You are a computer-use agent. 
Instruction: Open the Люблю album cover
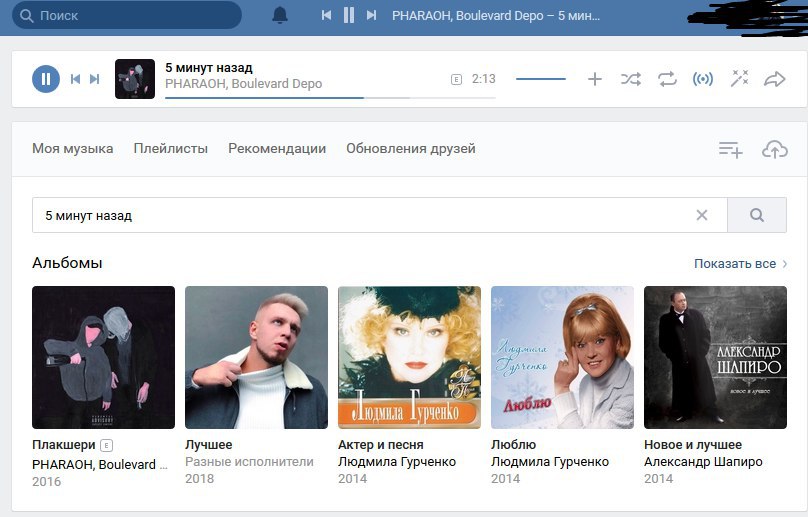(x=563, y=357)
